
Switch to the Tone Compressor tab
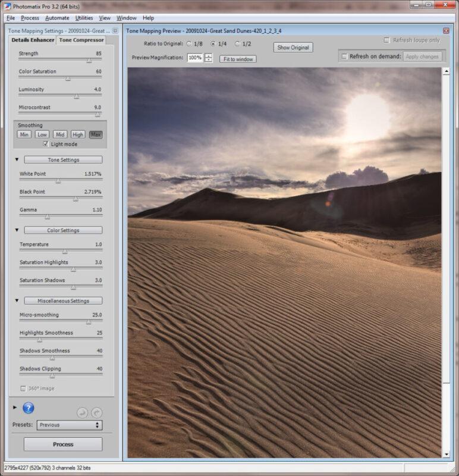click(81, 40)
